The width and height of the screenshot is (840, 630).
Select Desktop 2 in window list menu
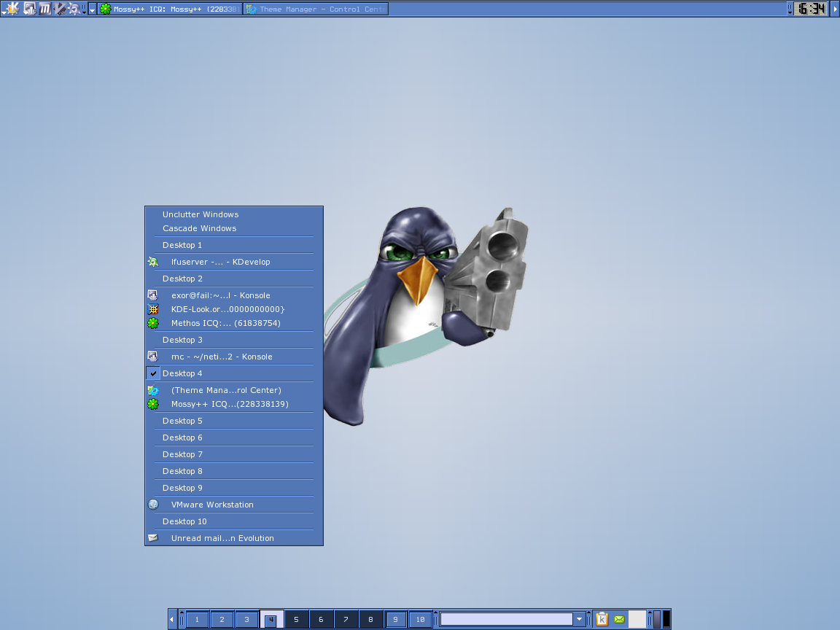click(x=234, y=279)
